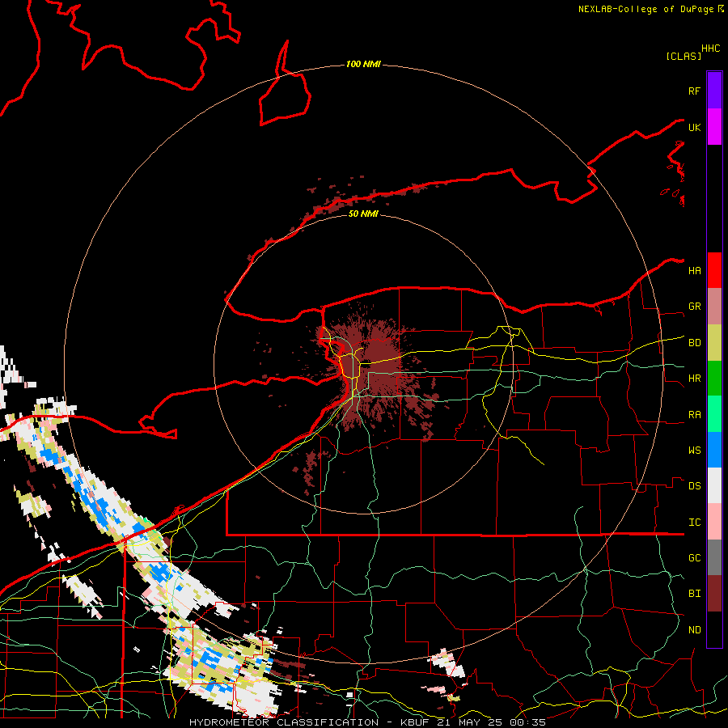Select the DS white legend swatch
Screen dimensions: 728x728
click(x=714, y=485)
